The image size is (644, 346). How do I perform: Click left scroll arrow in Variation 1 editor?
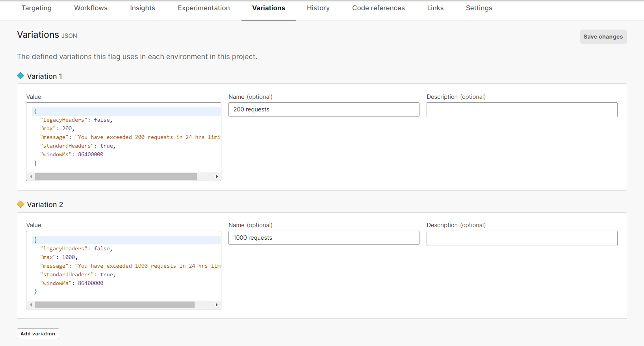tap(31, 177)
